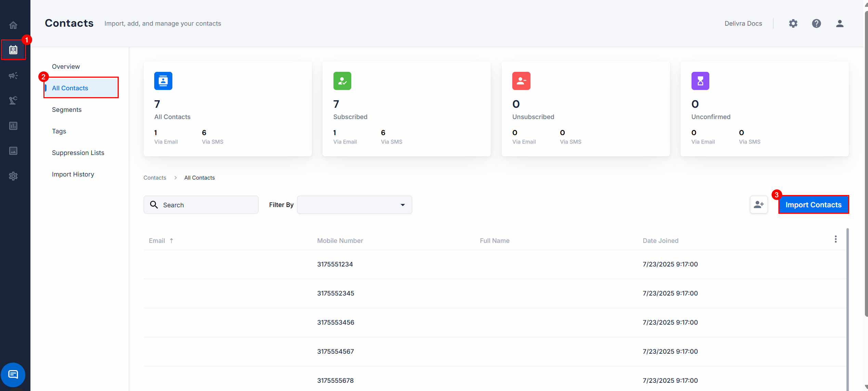Click All Contacts breadcrumb text
The width and height of the screenshot is (868, 391).
pyautogui.click(x=199, y=178)
